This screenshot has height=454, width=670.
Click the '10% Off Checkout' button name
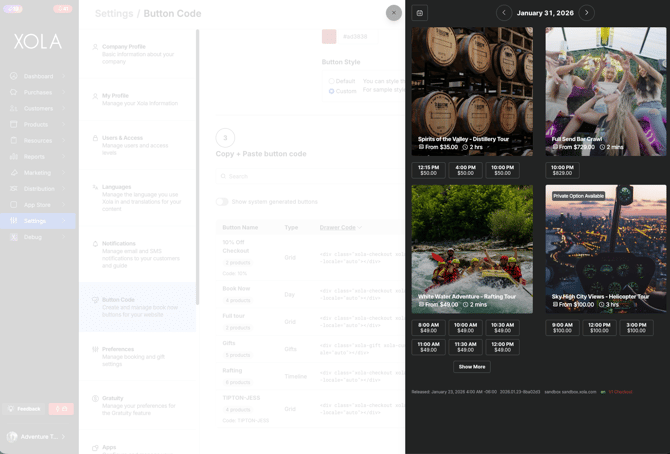(x=236, y=246)
